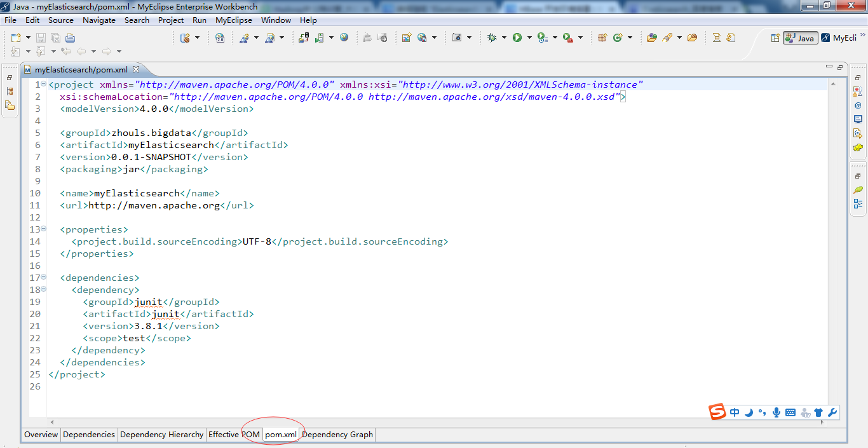
Task: Click the Run Last Tool with toolbox icon
Action: click(568, 37)
